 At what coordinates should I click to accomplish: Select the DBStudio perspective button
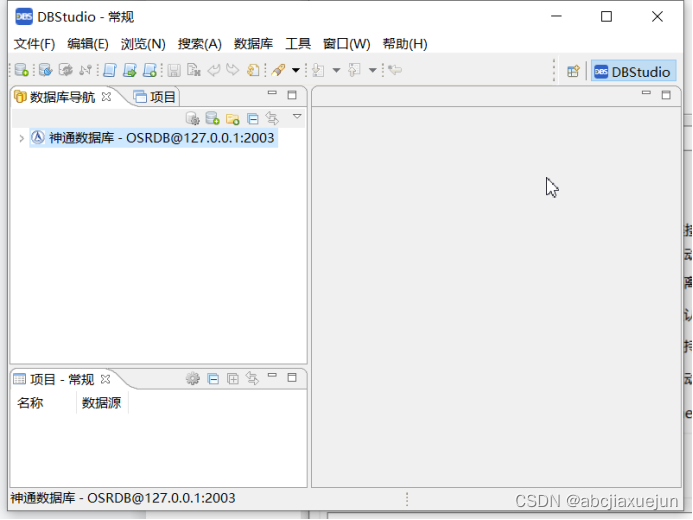tap(633, 71)
